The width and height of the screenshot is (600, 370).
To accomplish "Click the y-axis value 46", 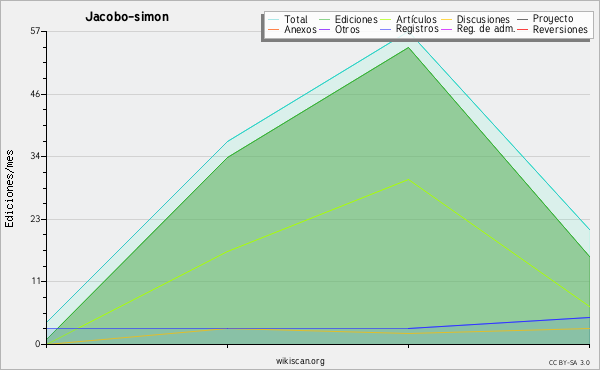I will [35, 94].
